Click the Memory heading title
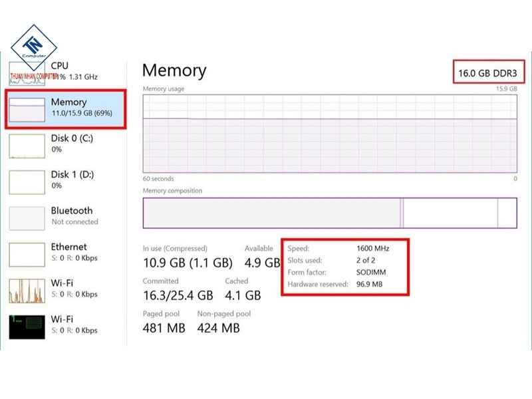532x399 pixels. tap(174, 70)
